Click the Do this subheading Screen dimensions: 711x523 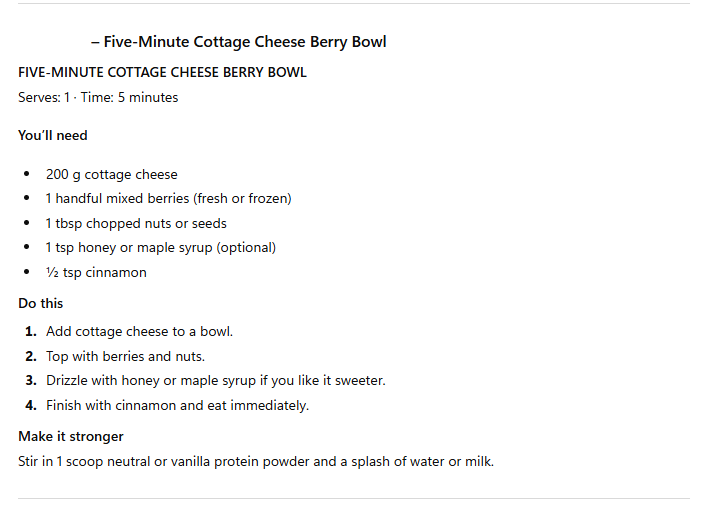click(x=41, y=303)
